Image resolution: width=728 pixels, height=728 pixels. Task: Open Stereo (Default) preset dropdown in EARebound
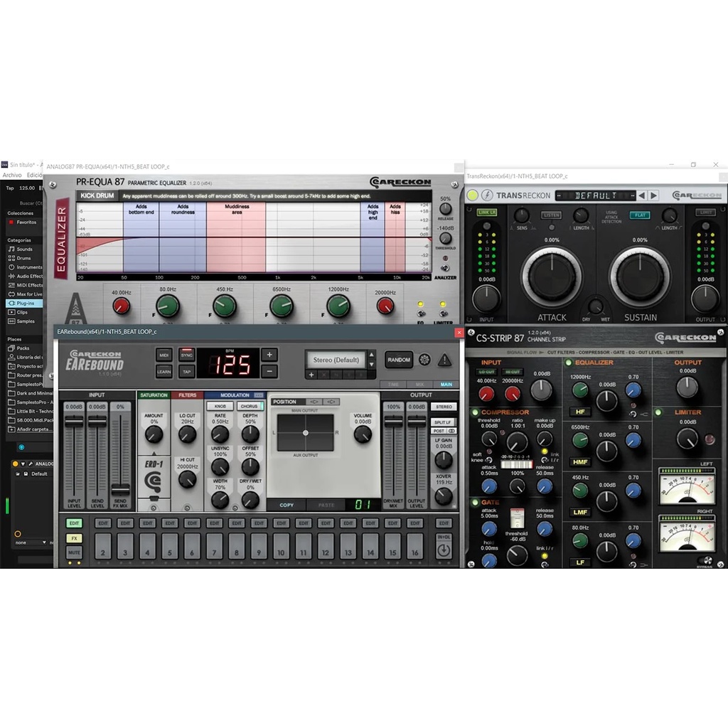336,360
